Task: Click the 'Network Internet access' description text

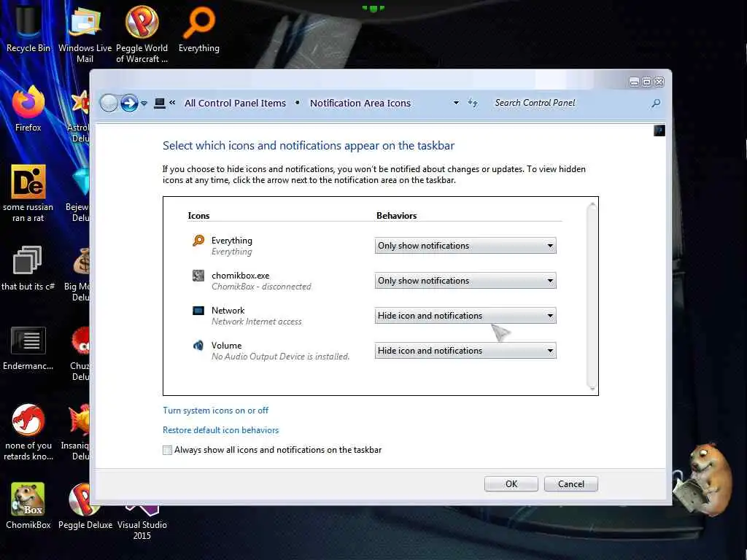Action: coord(256,322)
